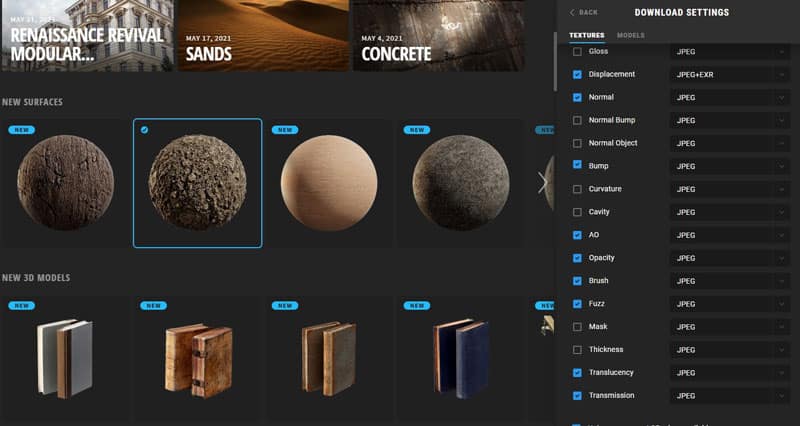Select the white hardcover books 3D model
Image resolution: width=800 pixels, height=426 pixels.
[x=66, y=357]
